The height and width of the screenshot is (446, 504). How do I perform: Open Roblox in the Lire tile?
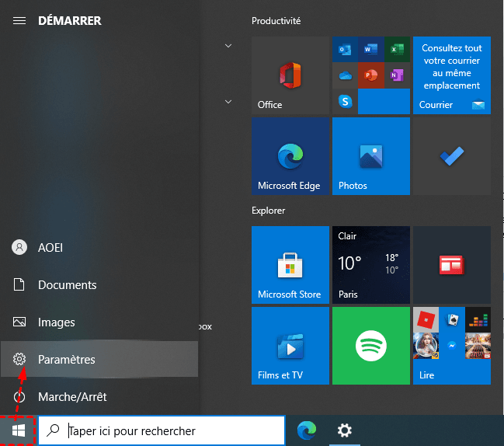(426, 319)
